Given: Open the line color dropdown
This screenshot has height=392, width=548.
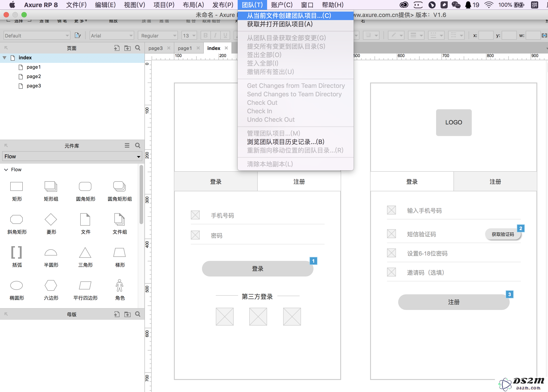Looking at the screenshot, I should click(396, 35).
